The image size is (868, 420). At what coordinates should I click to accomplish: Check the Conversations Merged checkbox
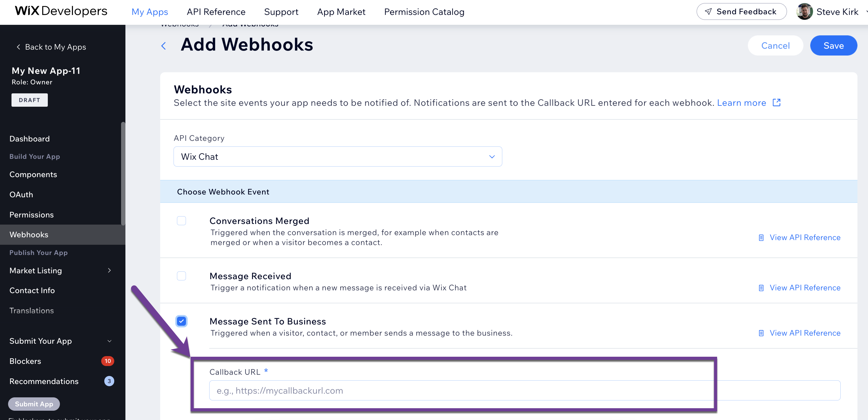182,221
